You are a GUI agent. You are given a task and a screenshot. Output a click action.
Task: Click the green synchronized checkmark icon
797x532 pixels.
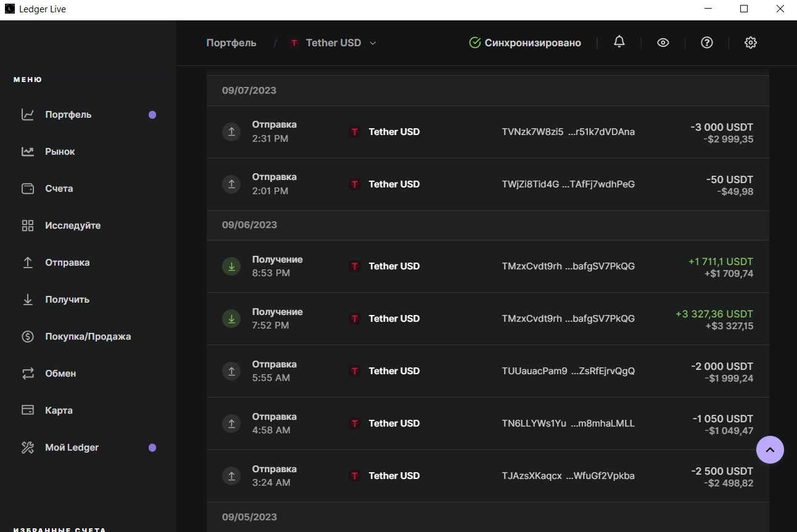(475, 43)
